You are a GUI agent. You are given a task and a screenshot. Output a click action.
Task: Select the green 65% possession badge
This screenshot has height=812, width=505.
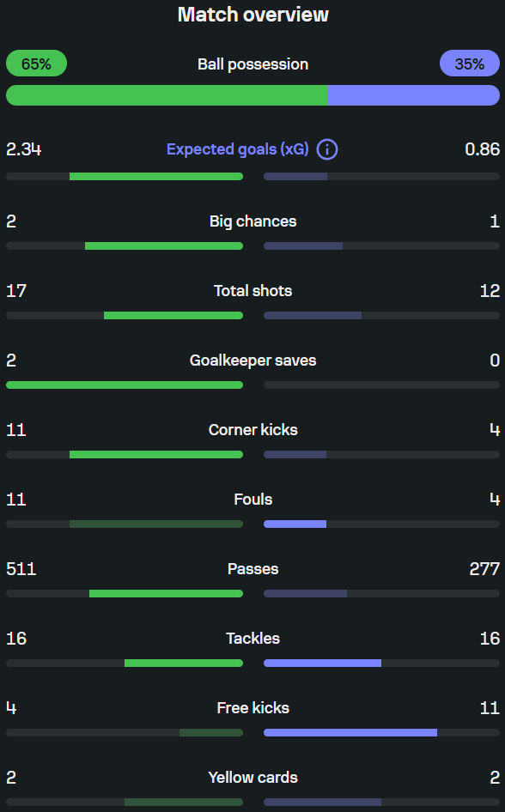click(36, 64)
